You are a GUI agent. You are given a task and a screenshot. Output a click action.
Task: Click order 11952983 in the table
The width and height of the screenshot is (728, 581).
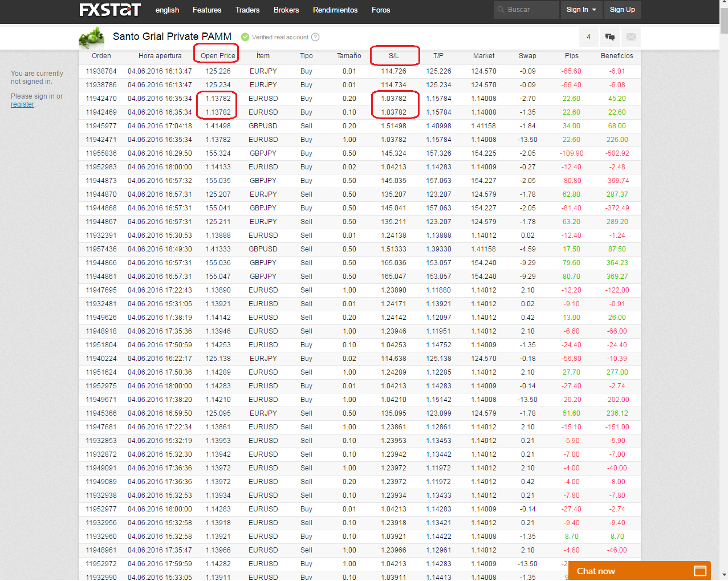[101, 167]
